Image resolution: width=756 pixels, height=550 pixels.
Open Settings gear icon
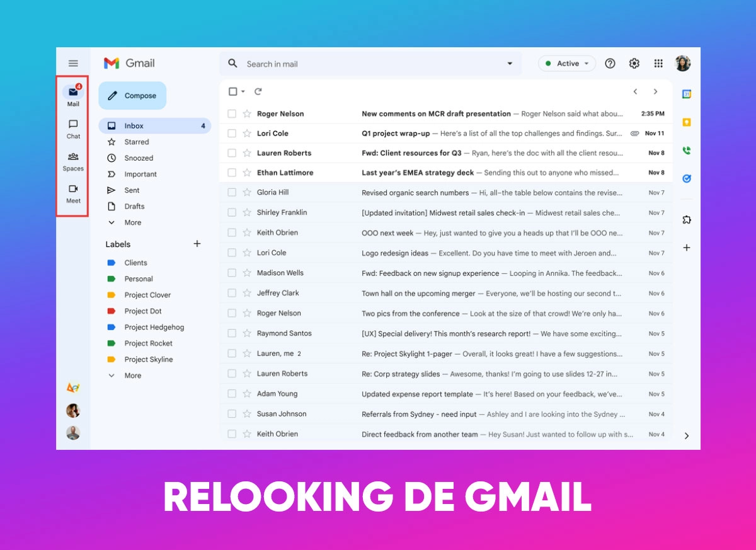pos(634,64)
